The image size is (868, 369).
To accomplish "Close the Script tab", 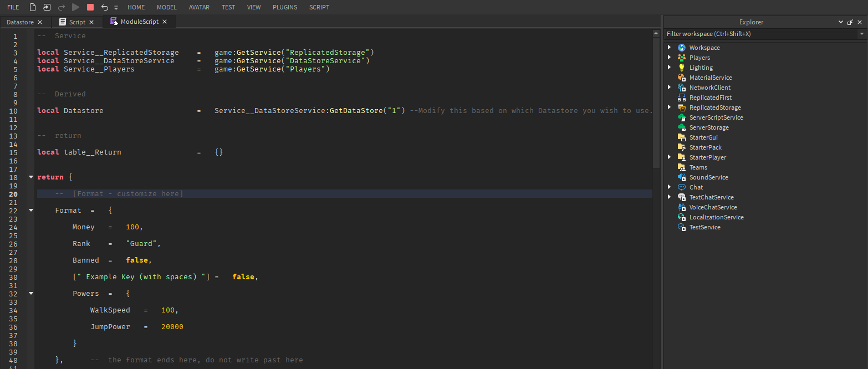I will tap(91, 22).
